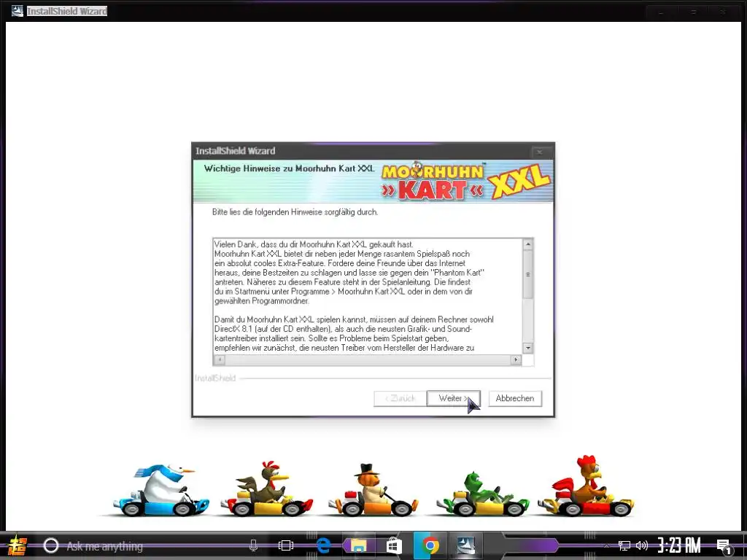Click the horizontal scroll right arrow
This screenshot has height=560, width=747.
point(516,359)
